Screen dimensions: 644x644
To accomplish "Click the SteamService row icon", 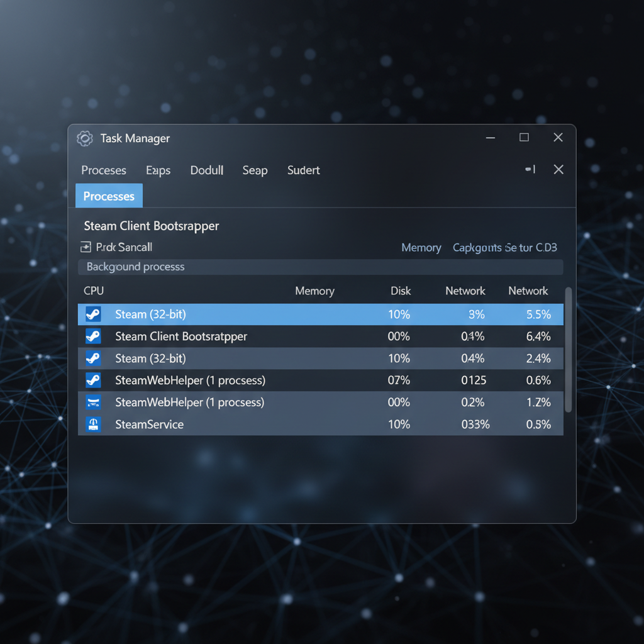I will [93, 425].
